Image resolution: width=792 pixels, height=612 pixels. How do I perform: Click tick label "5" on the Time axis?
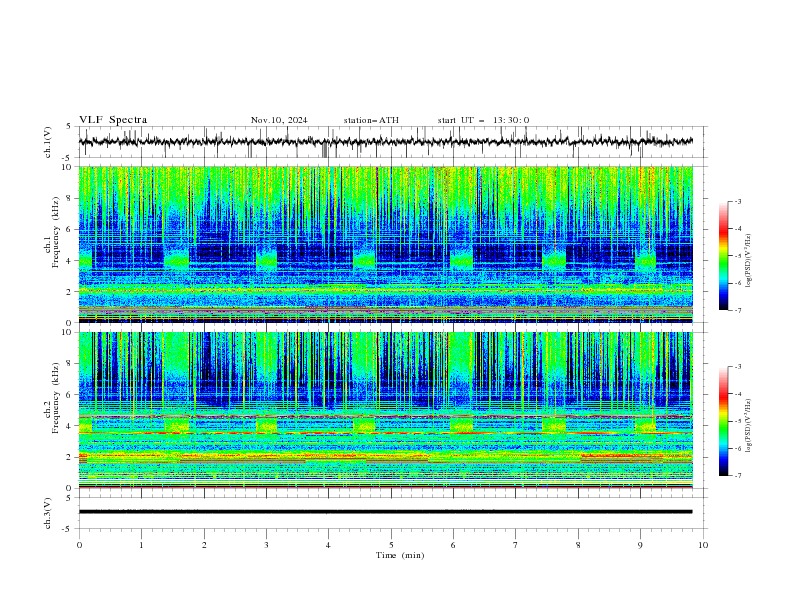[x=391, y=545]
